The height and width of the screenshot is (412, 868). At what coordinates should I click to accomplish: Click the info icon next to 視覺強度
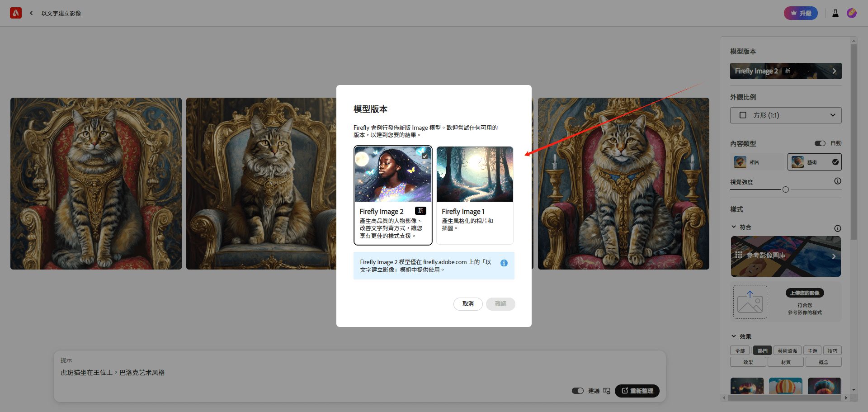tap(838, 181)
